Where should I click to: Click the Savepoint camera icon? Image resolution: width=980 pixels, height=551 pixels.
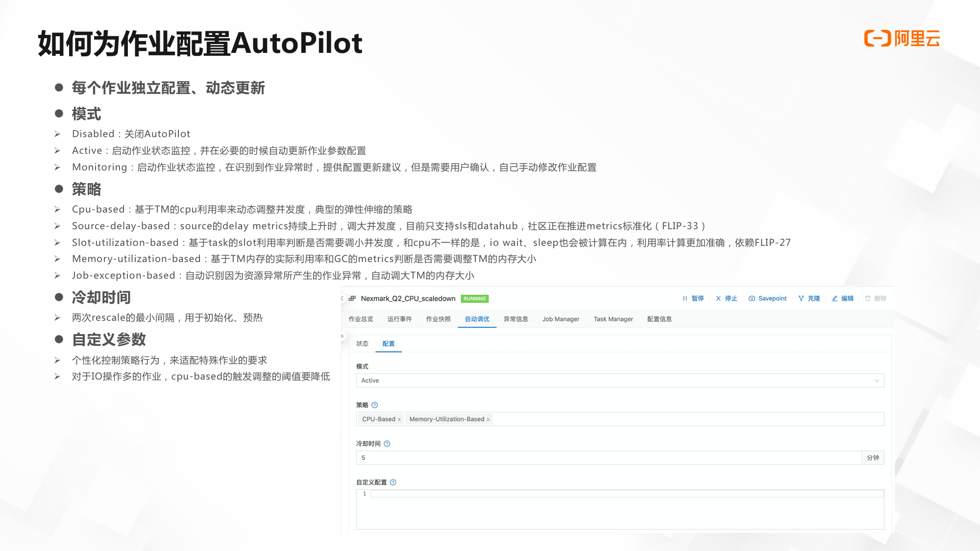[752, 298]
